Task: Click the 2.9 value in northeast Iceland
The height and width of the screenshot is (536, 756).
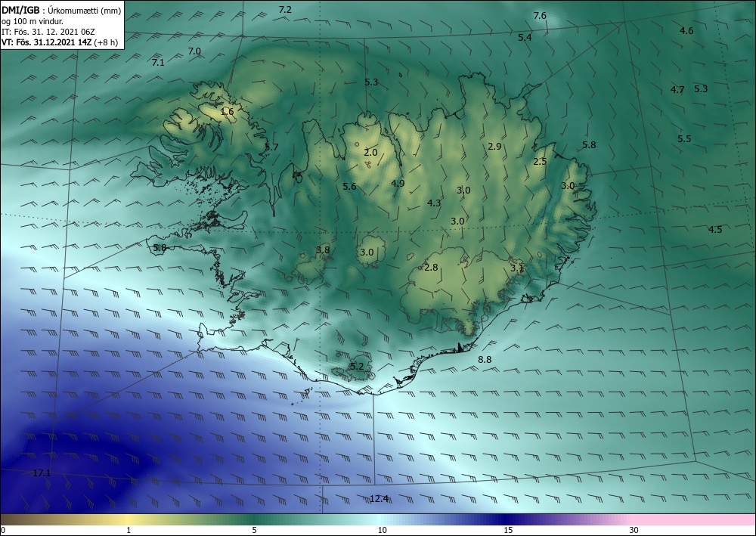Action: [x=494, y=147]
